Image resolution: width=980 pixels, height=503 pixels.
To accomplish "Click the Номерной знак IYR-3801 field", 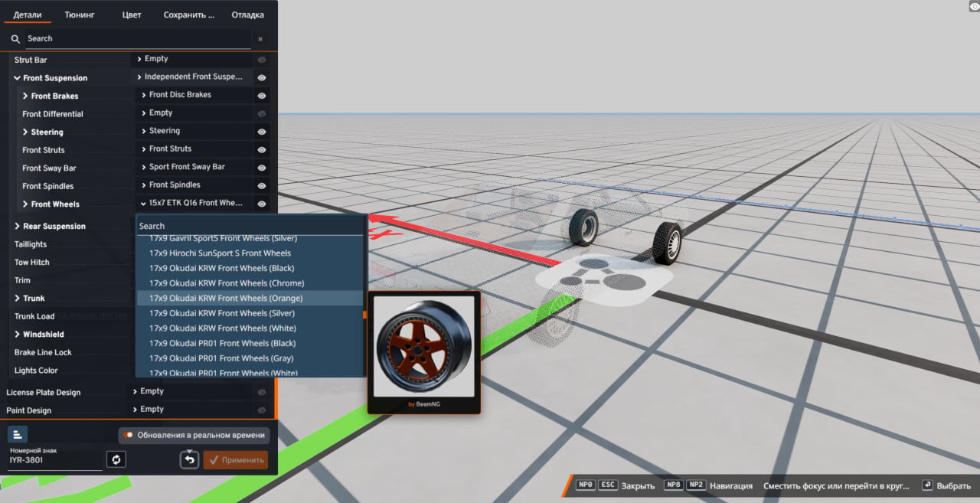I will point(55,461).
